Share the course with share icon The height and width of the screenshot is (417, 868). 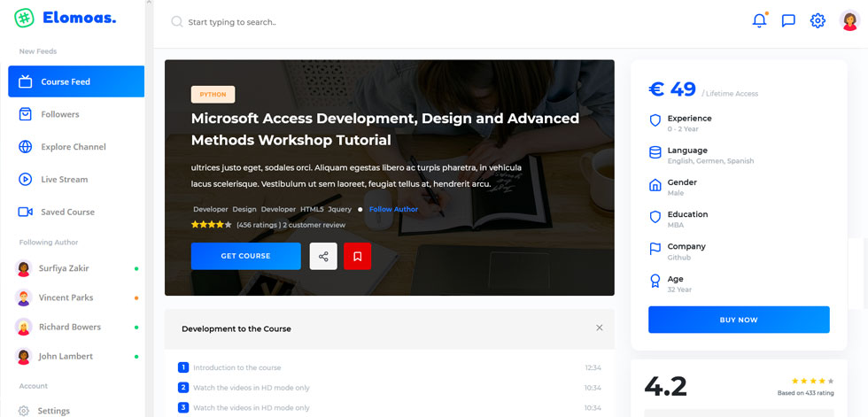[x=323, y=256]
